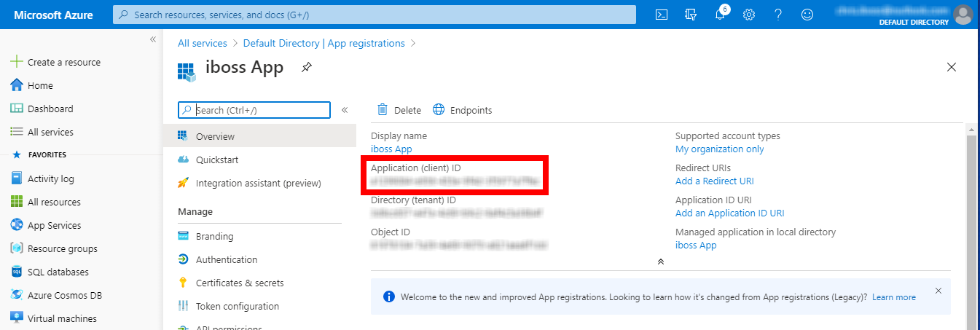Click the All services breadcrumb
The height and width of the screenshot is (330, 980).
203,43
